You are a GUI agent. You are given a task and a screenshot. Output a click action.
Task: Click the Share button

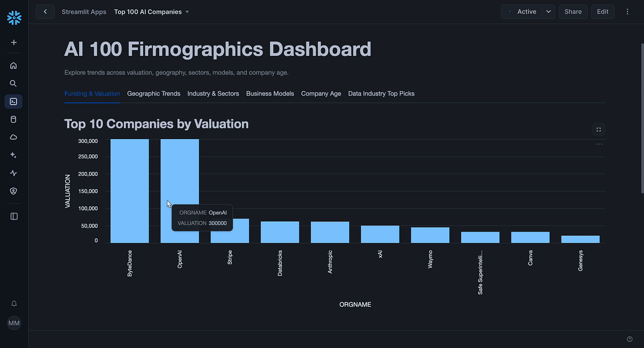point(573,12)
